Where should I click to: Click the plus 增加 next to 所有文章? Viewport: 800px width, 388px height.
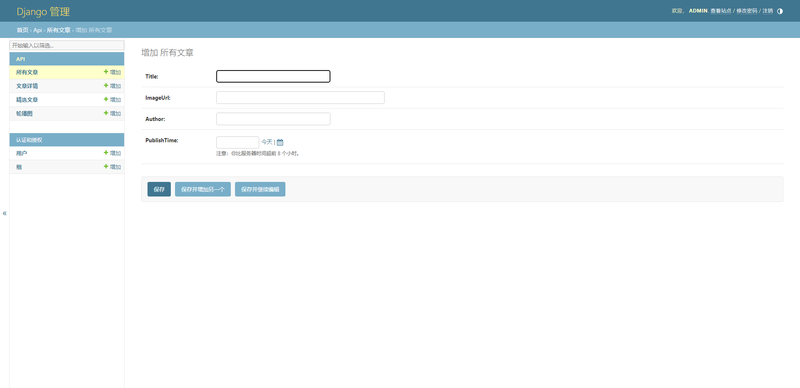pyautogui.click(x=112, y=72)
